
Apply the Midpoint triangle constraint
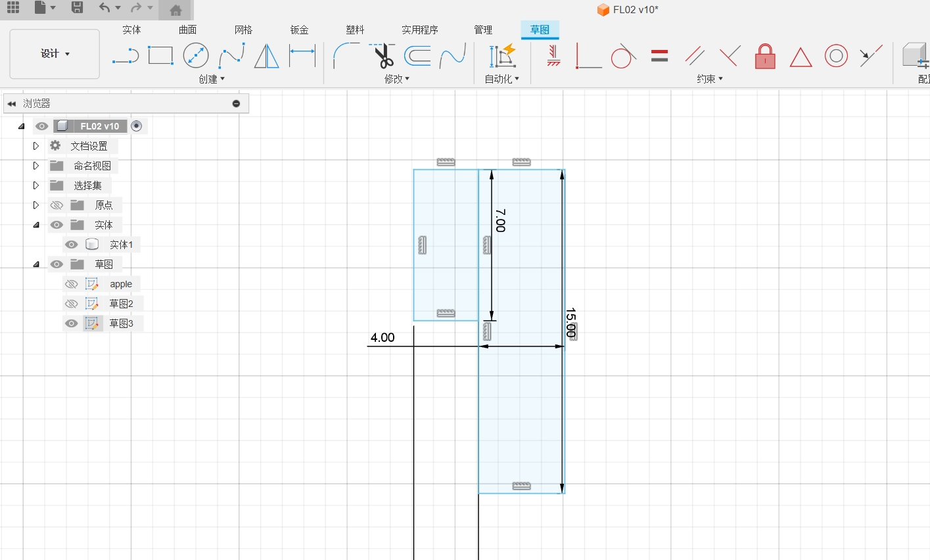point(801,57)
